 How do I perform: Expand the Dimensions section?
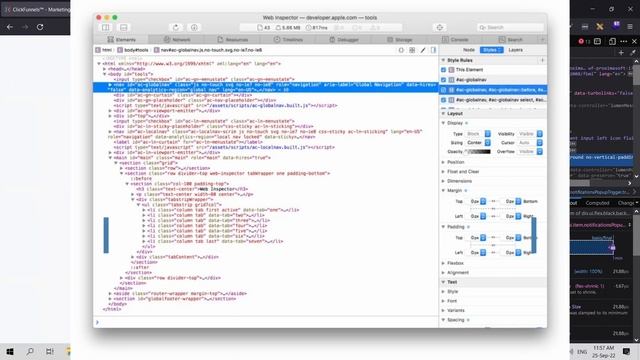point(444,181)
